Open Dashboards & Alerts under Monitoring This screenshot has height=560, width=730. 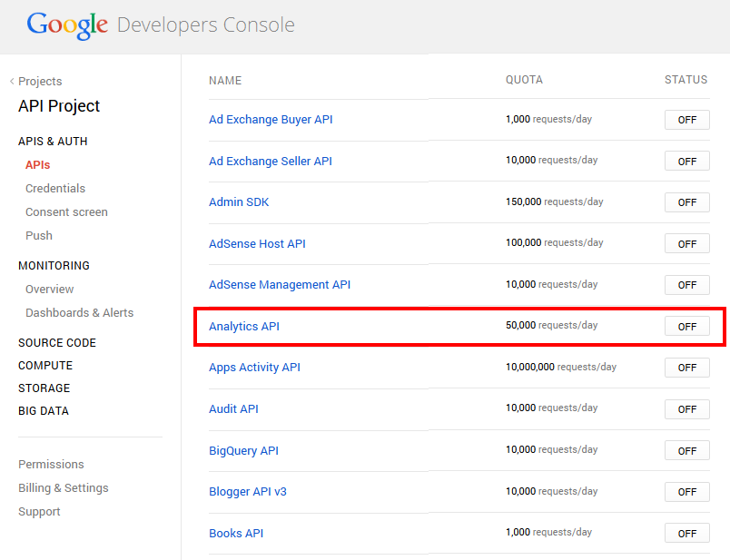pyautogui.click(x=79, y=313)
